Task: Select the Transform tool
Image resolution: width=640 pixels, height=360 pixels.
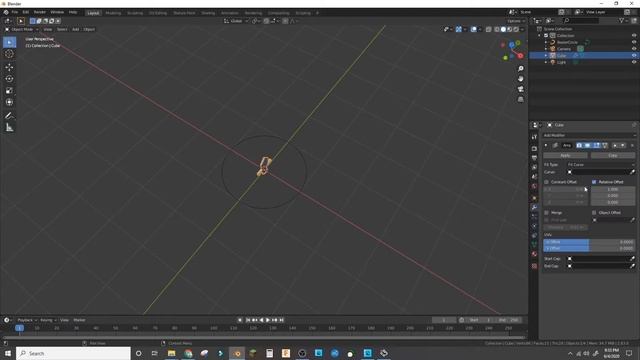Action: [x=9, y=102]
